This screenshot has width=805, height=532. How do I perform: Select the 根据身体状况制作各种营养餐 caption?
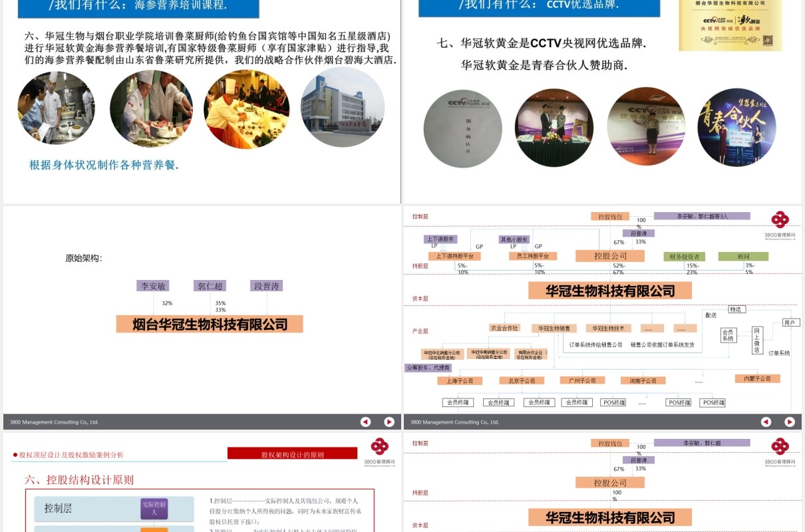click(104, 165)
